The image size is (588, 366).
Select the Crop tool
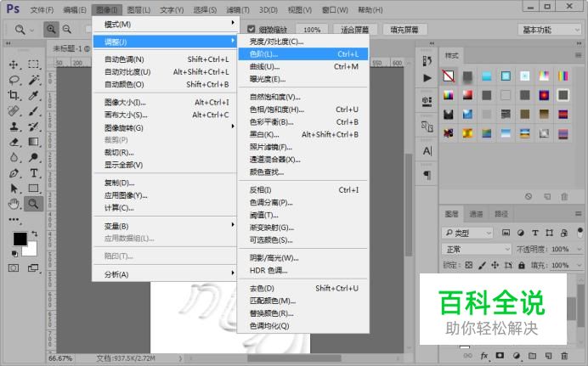(14, 95)
